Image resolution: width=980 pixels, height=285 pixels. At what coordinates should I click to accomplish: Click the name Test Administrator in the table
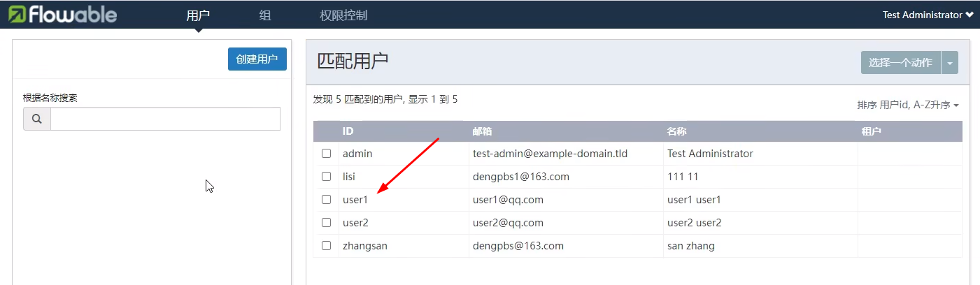click(x=711, y=154)
